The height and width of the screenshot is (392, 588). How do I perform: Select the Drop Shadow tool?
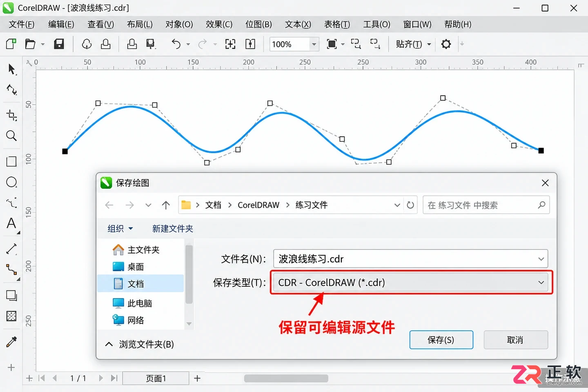pos(11,295)
